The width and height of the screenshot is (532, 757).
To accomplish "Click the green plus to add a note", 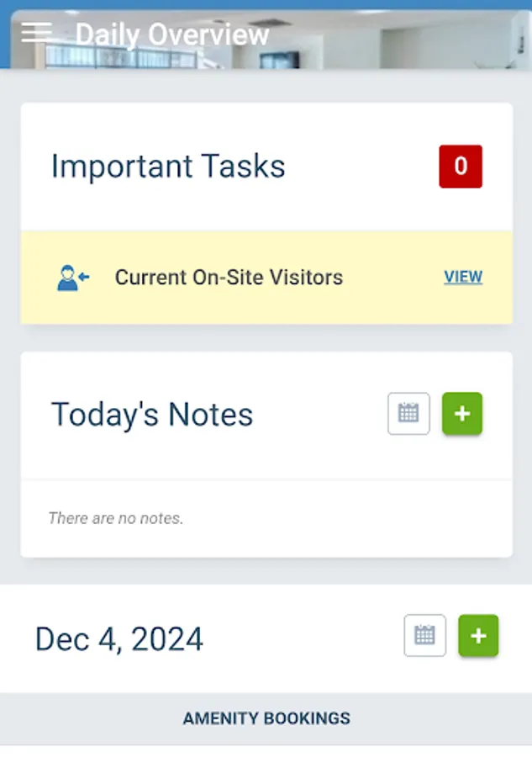I will click(461, 414).
